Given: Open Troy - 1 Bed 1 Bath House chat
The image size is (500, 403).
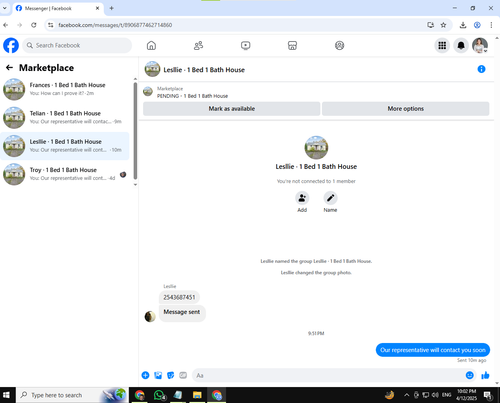Looking at the screenshot, I should coord(65,174).
